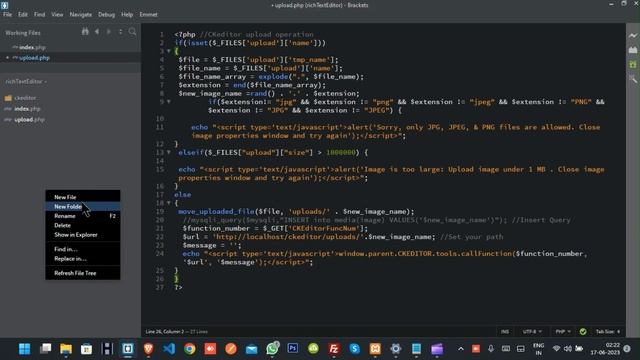Image resolution: width=640 pixels, height=360 pixels.
Task: Click the Tab Size indicator in status bar
Action: 608,331
